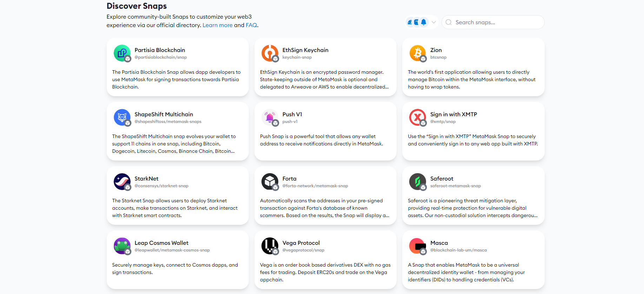
Task: Click the Forta scam scanning description
Action: (x=325, y=208)
